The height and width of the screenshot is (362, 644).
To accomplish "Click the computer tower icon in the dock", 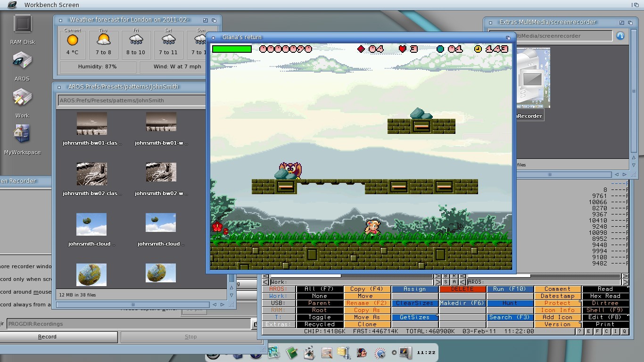I will 405,352.
